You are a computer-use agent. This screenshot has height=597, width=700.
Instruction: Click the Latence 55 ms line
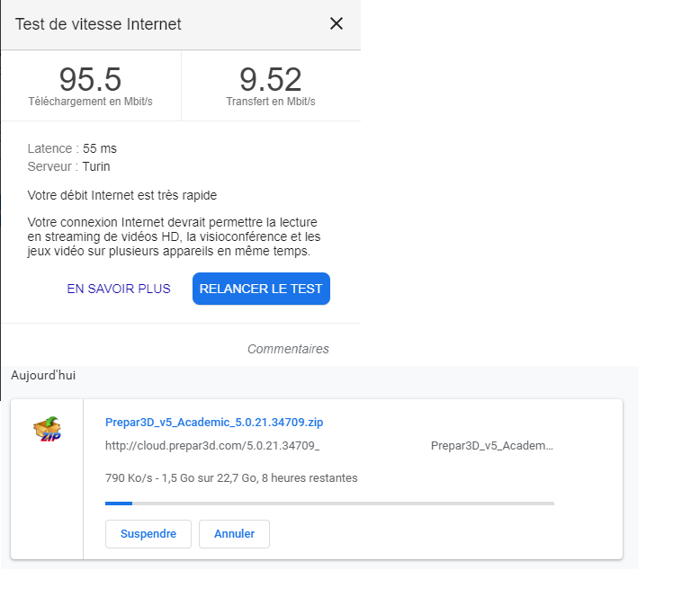tap(72, 148)
